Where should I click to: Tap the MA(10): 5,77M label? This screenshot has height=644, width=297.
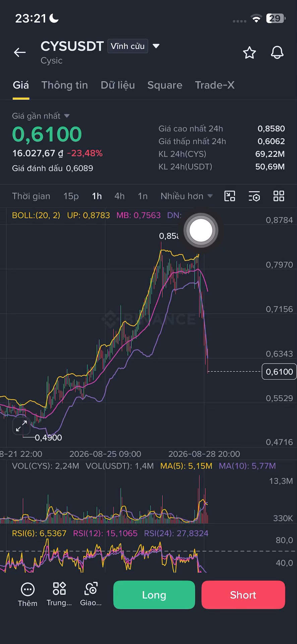click(247, 466)
